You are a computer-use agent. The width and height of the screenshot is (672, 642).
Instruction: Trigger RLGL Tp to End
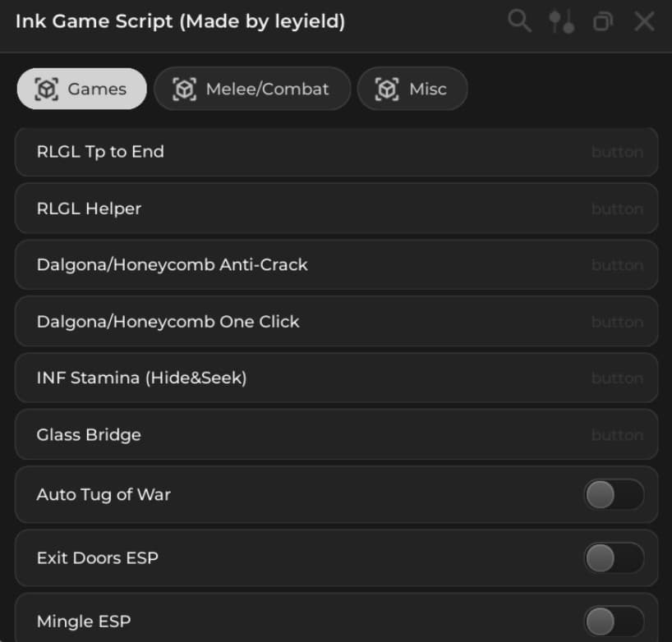(336, 152)
